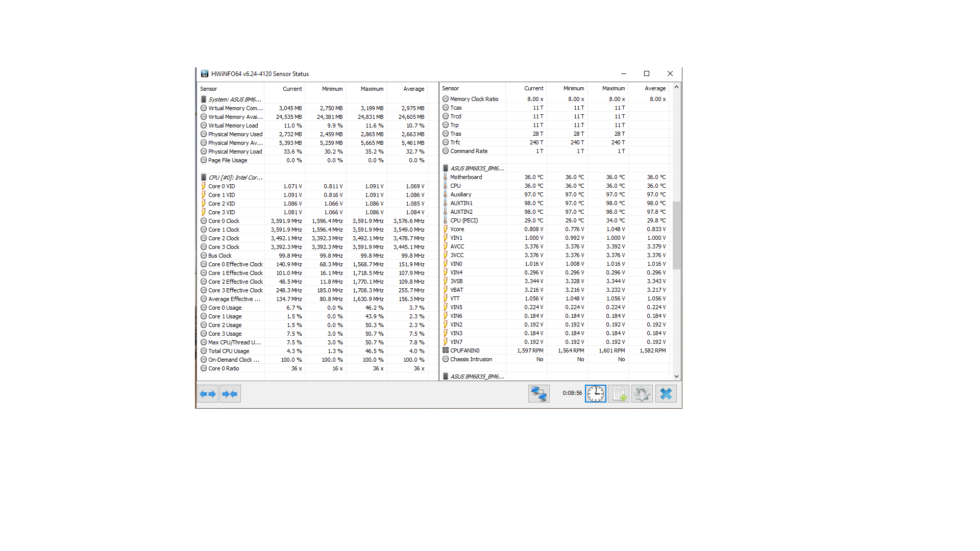Click the 0:08:56 elapsed time display
Image resolution: width=980 pixels, height=551 pixels.
pos(572,393)
